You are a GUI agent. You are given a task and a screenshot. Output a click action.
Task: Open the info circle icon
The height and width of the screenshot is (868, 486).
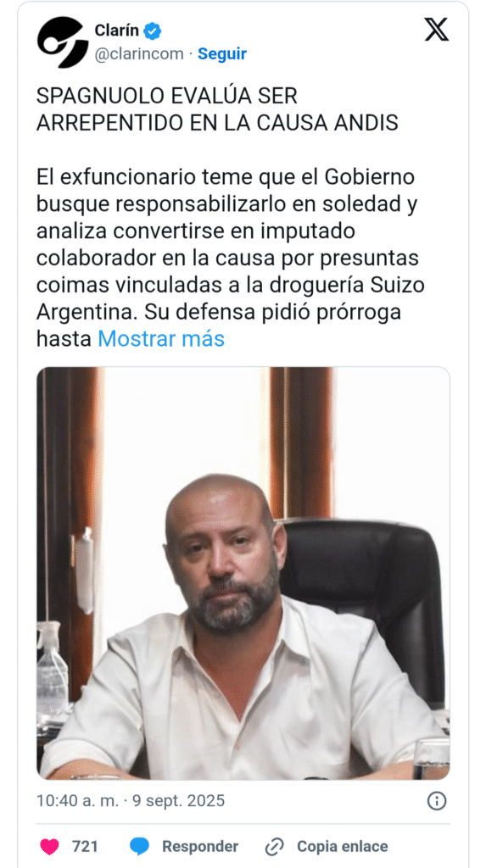[x=437, y=800]
